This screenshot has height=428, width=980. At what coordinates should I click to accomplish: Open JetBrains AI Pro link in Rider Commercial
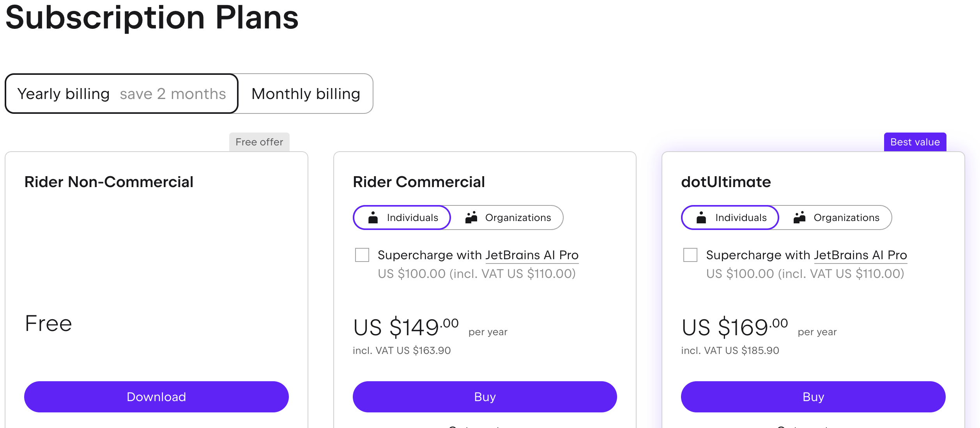[532, 255]
